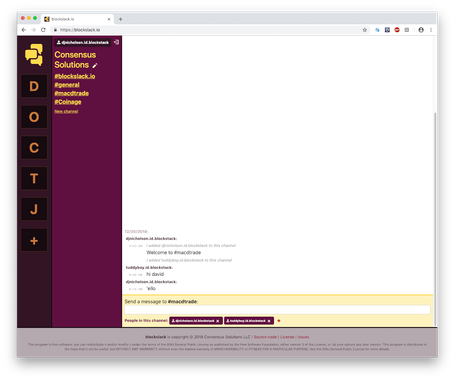Screen dimensions: 455x380
Task: Click the address bar showing blockslack.io
Action: coord(210,30)
